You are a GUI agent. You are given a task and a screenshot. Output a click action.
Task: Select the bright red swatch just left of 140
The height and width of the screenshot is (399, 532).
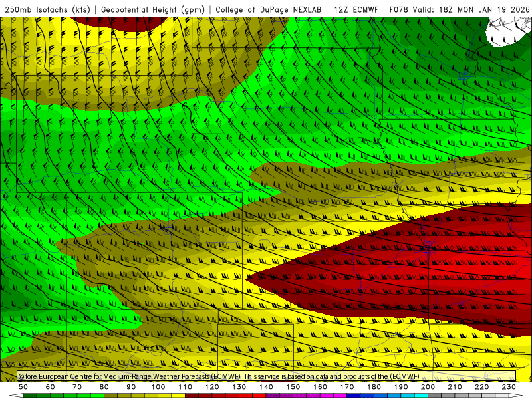pos(259,396)
